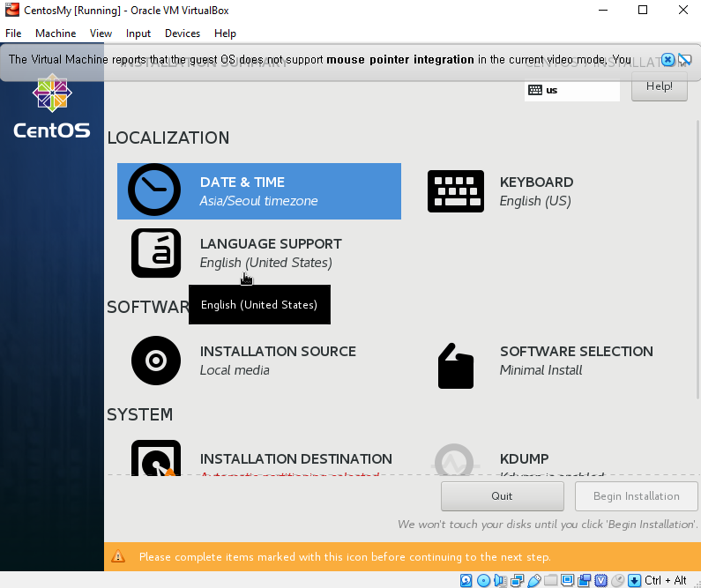Click the USB devices status icon
701x588 pixels.
534,580
